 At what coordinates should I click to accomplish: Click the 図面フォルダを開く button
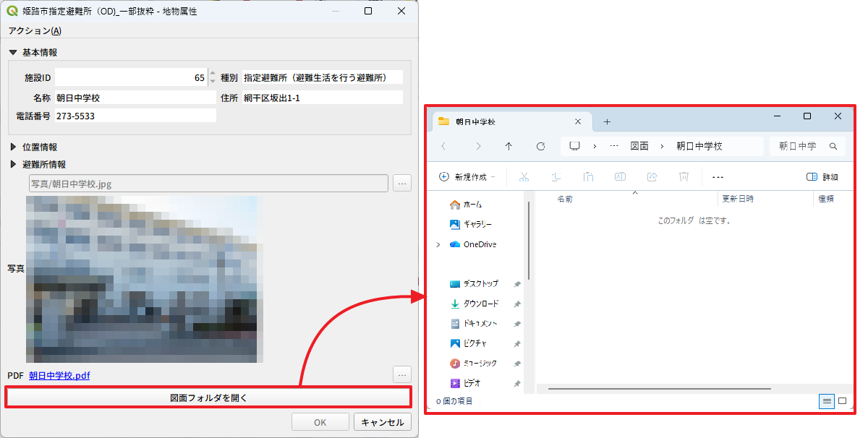click(208, 398)
